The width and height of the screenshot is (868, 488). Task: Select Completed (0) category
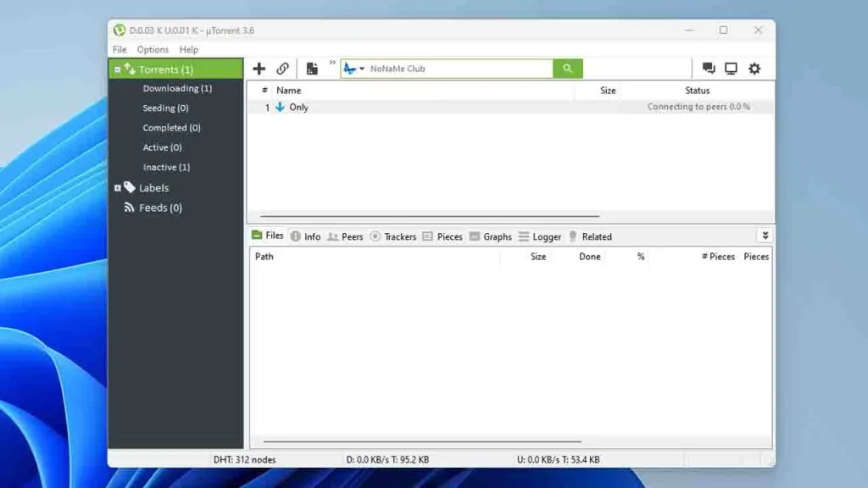[x=171, y=127]
